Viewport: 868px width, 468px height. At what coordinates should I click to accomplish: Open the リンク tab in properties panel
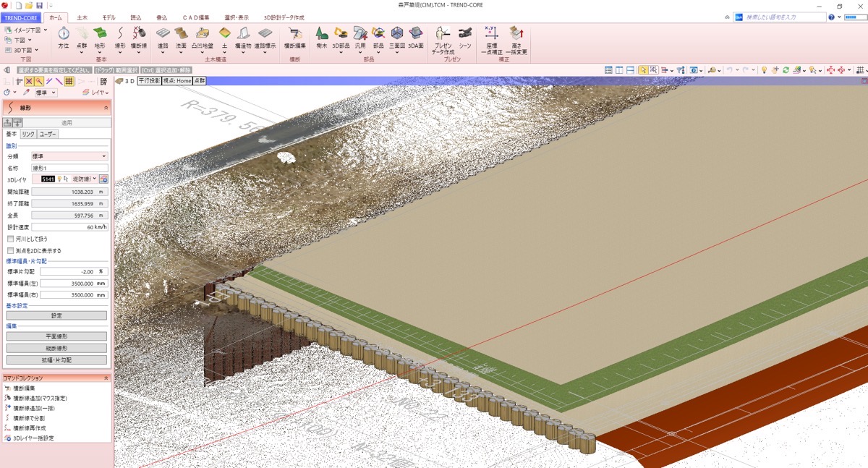28,134
